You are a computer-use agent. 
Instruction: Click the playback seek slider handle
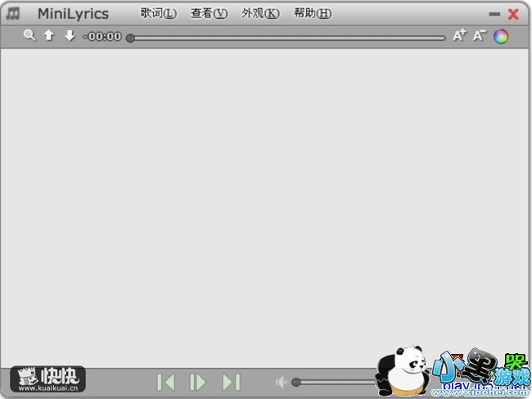point(130,38)
